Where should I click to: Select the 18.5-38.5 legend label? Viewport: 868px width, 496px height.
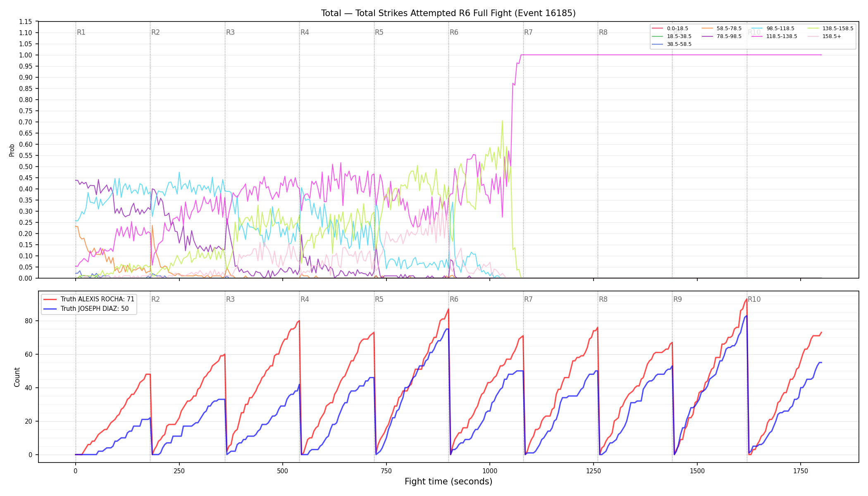click(679, 36)
